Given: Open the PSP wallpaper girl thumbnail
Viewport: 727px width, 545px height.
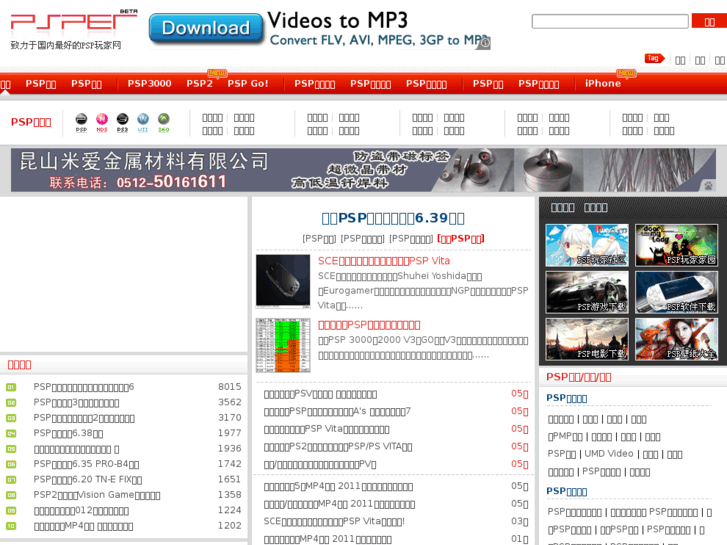Looking at the screenshot, I should [676, 339].
